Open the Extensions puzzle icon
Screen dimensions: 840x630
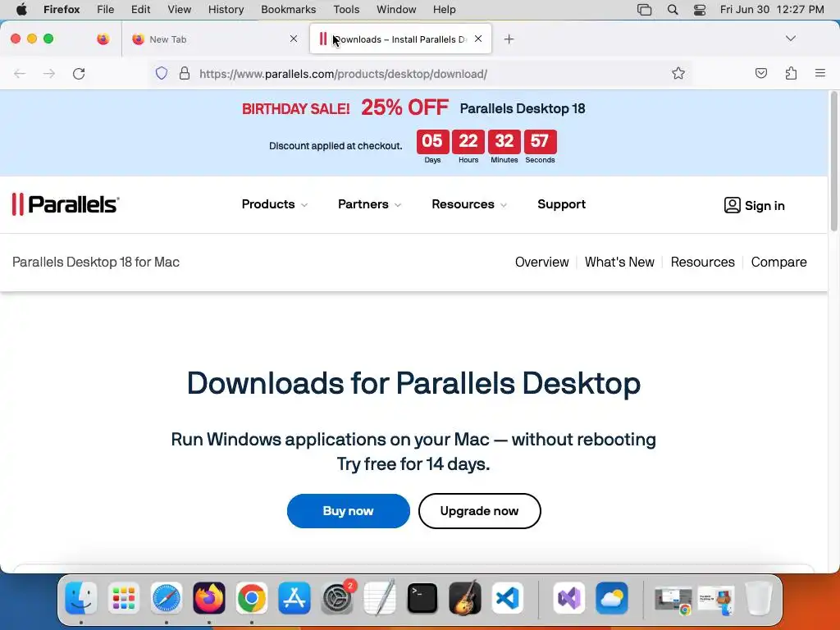(x=791, y=73)
